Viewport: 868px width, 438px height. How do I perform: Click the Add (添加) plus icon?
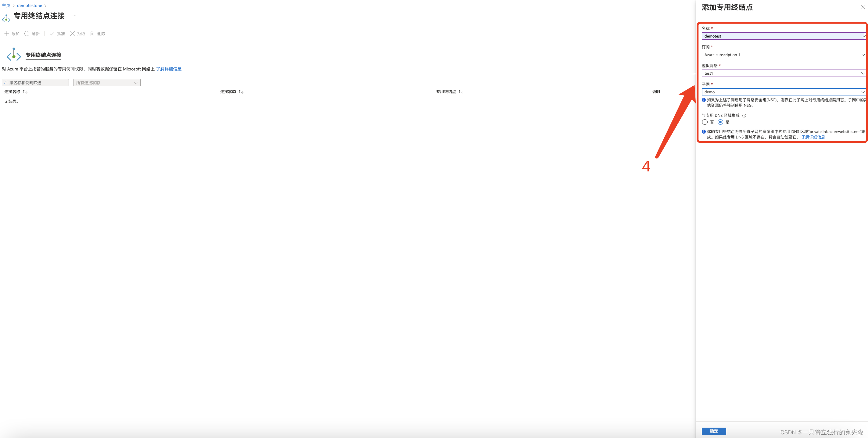[x=6, y=34]
